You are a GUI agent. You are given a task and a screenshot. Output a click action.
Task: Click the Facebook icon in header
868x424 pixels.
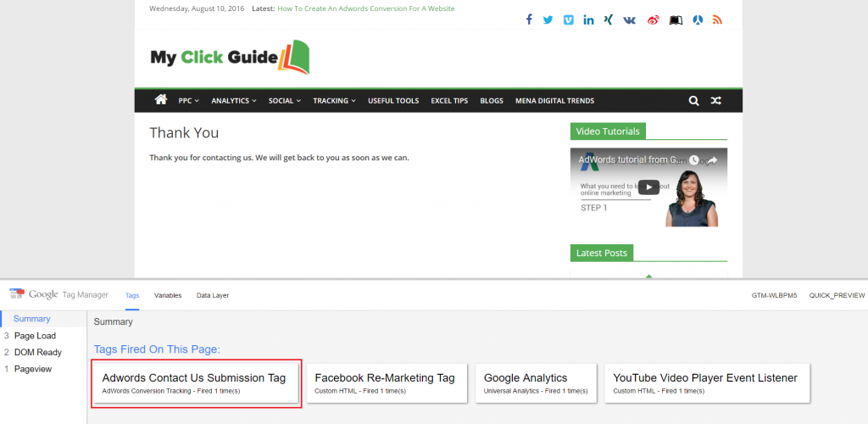point(529,20)
